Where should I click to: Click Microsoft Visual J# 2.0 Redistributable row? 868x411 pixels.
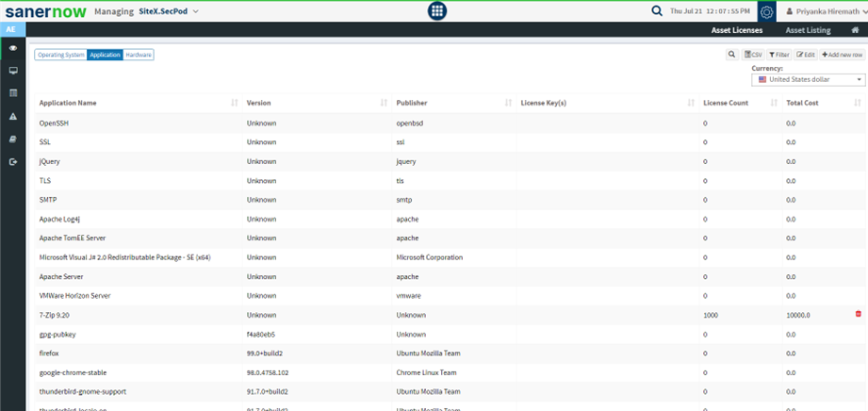point(125,257)
